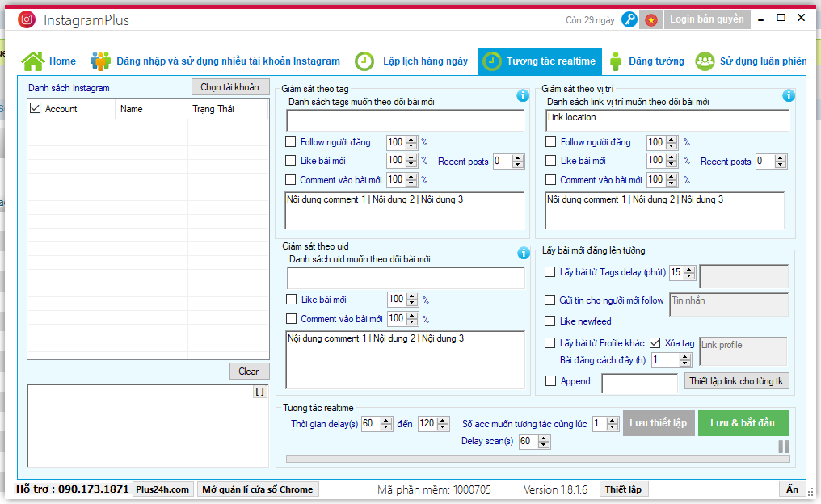The image size is (821, 504).
Task: Open info icon for Giám sát theo vị trí
Action: [x=789, y=96]
